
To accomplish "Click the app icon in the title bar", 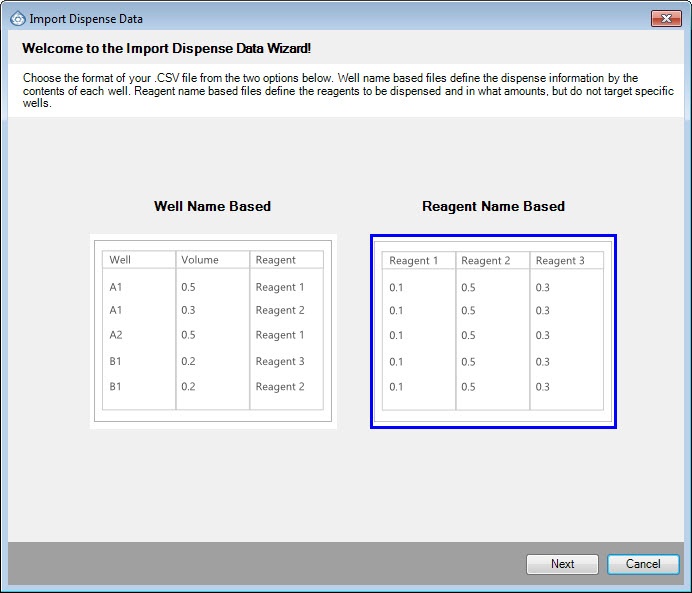I will click(16, 18).
